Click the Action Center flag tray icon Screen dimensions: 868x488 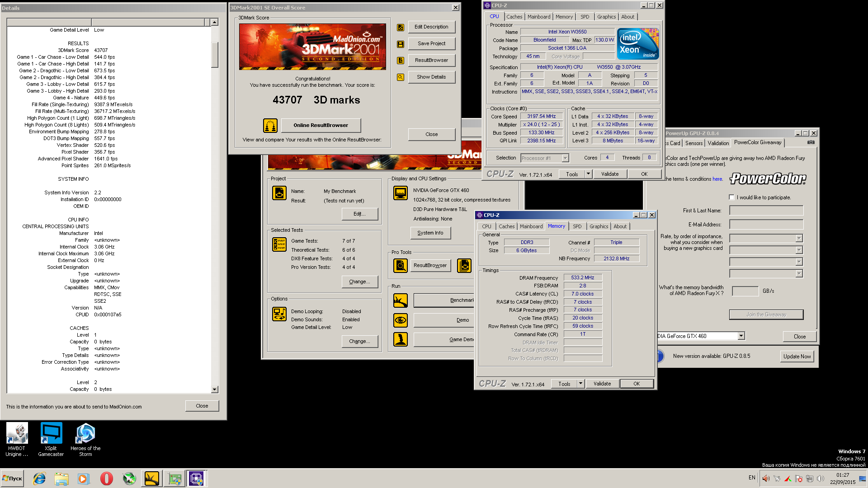click(799, 479)
